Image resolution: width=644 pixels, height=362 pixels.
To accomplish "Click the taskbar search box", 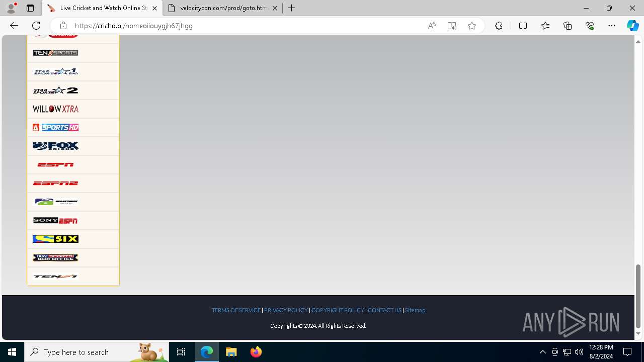I will (97, 352).
